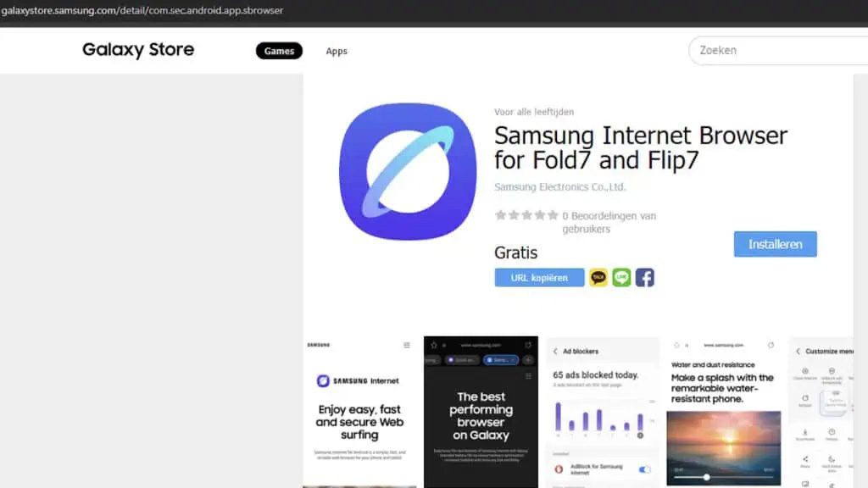Screen dimensions: 868x488
Task: Share via LINE icon
Action: coord(621,277)
